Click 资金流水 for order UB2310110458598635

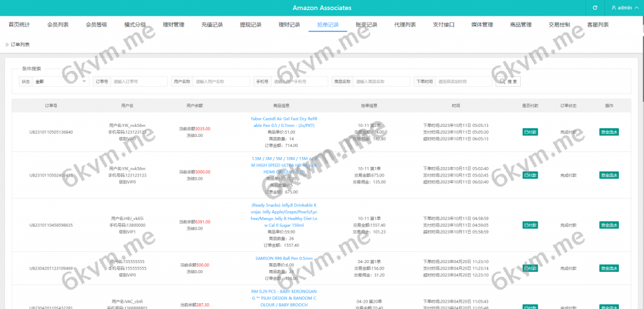609,225
